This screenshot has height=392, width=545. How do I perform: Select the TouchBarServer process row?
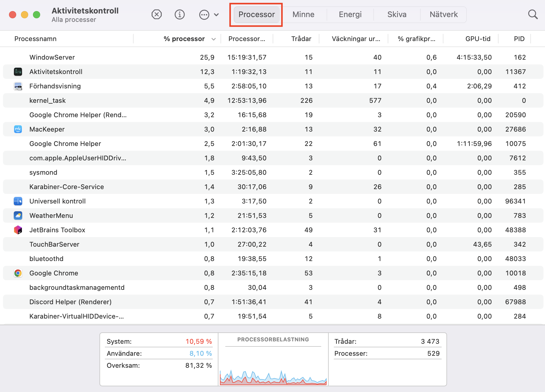coord(273,244)
